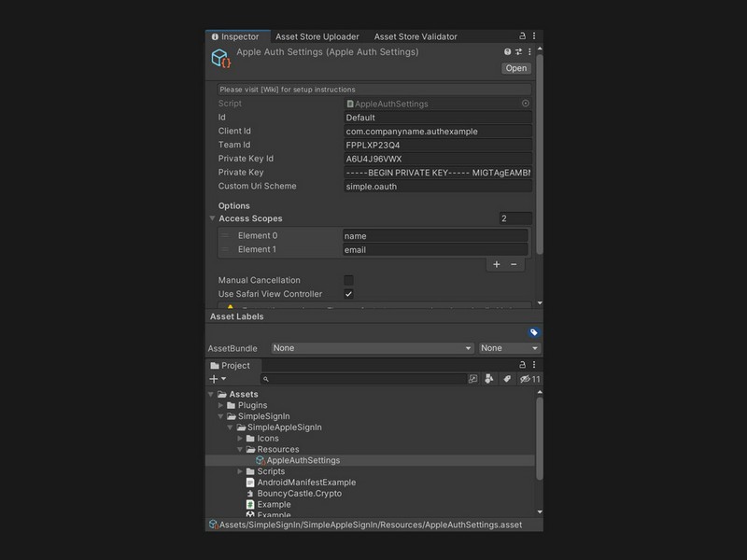Click the asset path in status bar
The image size is (747, 560).
tap(371, 525)
